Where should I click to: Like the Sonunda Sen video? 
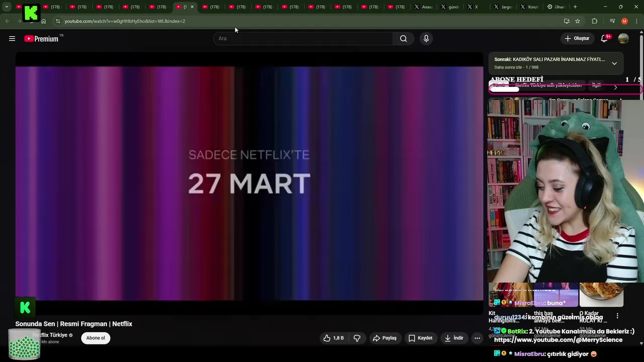click(334, 338)
